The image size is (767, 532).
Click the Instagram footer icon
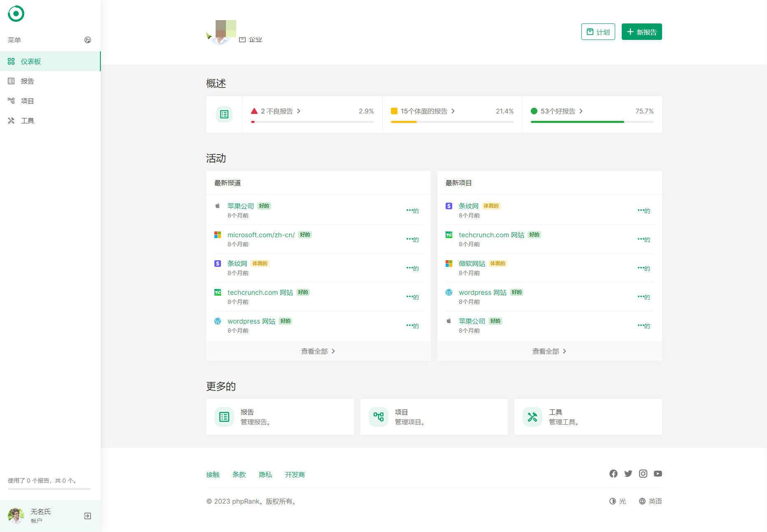point(643,474)
